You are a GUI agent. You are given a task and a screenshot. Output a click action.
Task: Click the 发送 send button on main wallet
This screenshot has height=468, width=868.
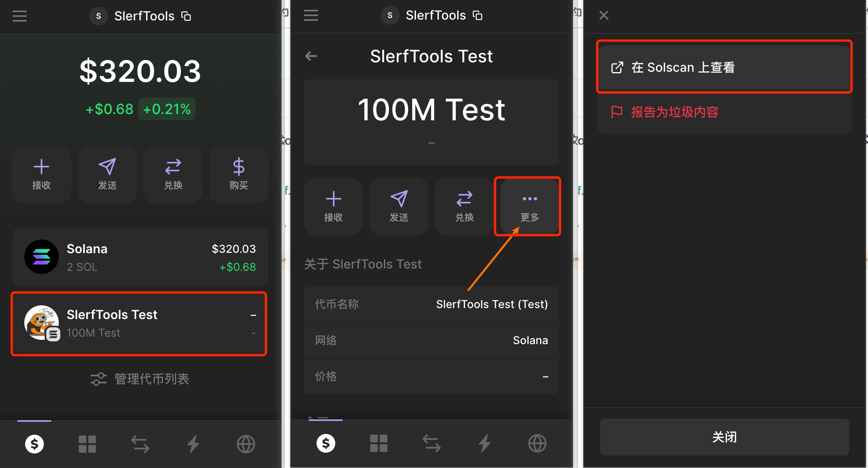(107, 174)
